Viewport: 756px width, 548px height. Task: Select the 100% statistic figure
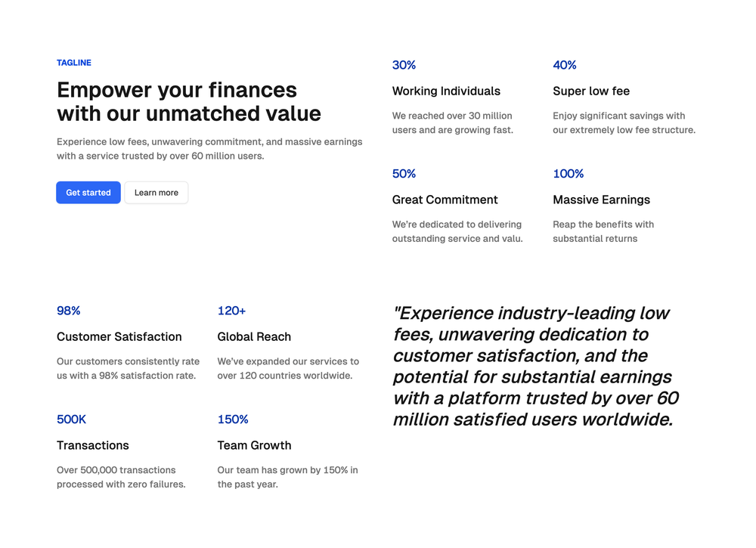click(x=568, y=174)
